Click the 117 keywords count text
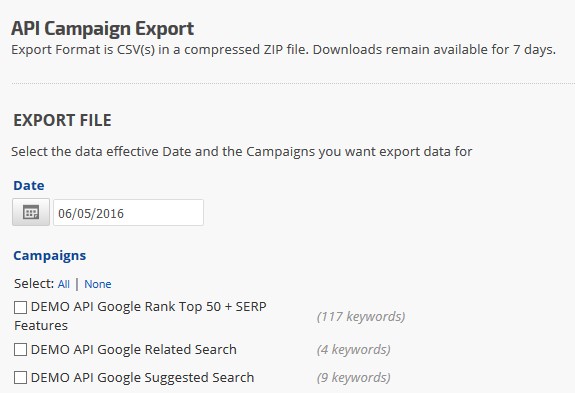 361,316
